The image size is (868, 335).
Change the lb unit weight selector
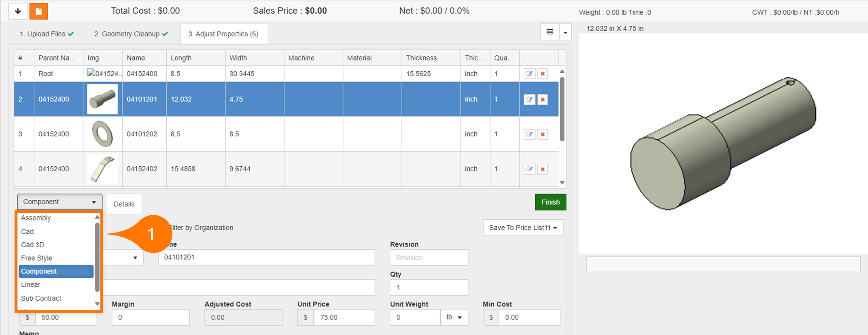[454, 318]
